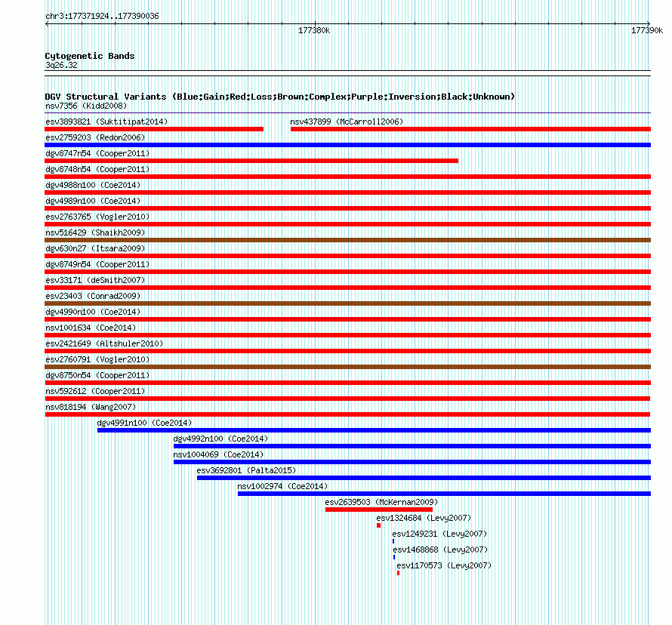Click the esv3692801 (Palta2015) label
Image resolution: width=672 pixels, height=625 pixels.
246,470
